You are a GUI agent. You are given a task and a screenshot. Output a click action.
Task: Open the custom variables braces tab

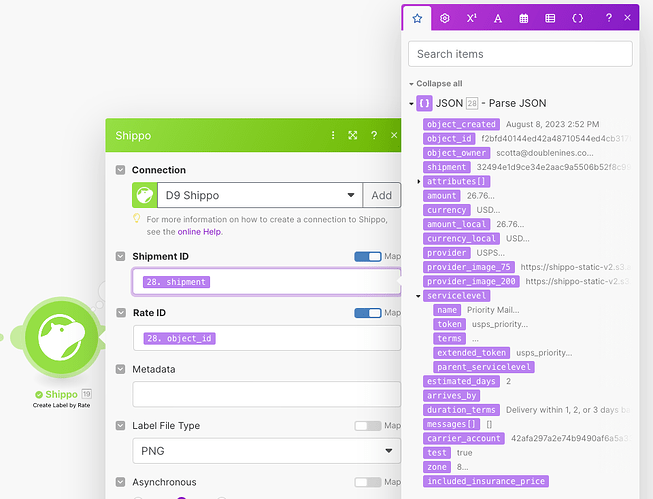(578, 18)
